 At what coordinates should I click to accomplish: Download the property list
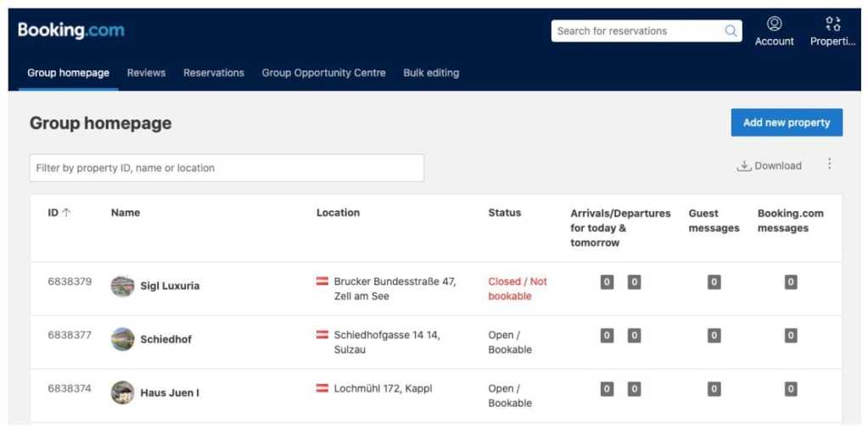pos(769,166)
